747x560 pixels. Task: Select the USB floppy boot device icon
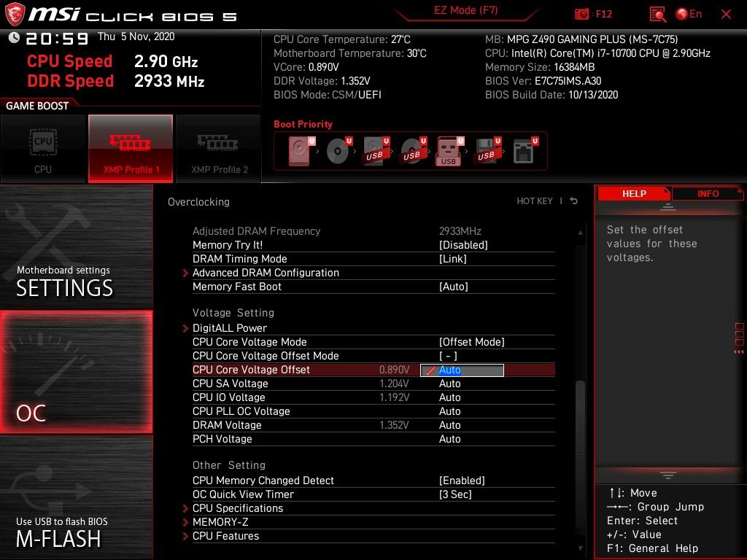(487, 151)
